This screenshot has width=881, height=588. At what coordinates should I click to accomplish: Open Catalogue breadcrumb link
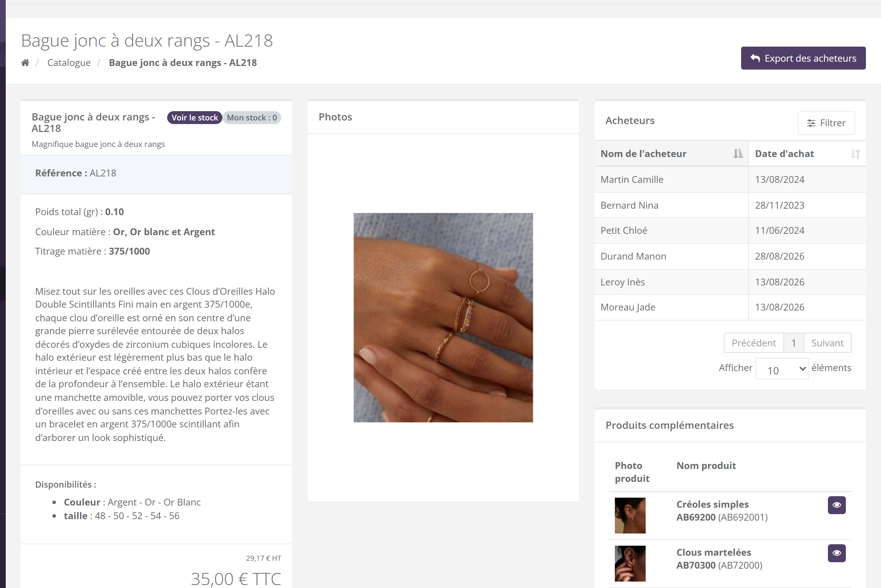(69, 63)
